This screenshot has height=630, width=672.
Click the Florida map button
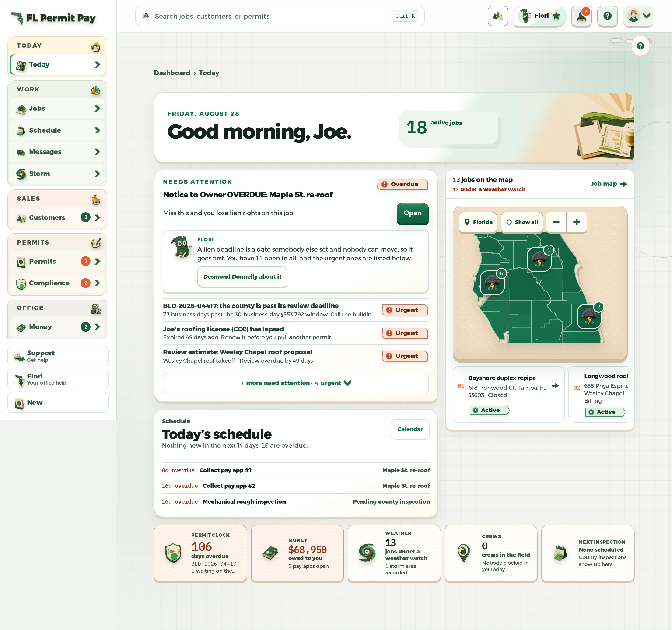[x=478, y=222]
